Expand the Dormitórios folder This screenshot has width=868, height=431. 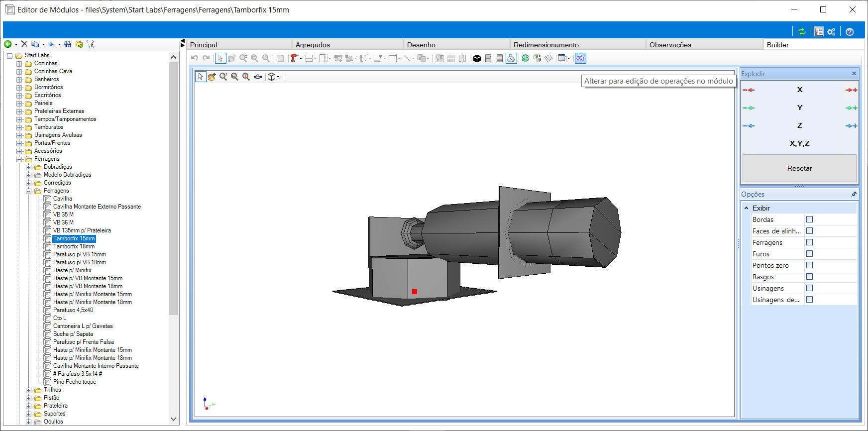[x=19, y=88]
